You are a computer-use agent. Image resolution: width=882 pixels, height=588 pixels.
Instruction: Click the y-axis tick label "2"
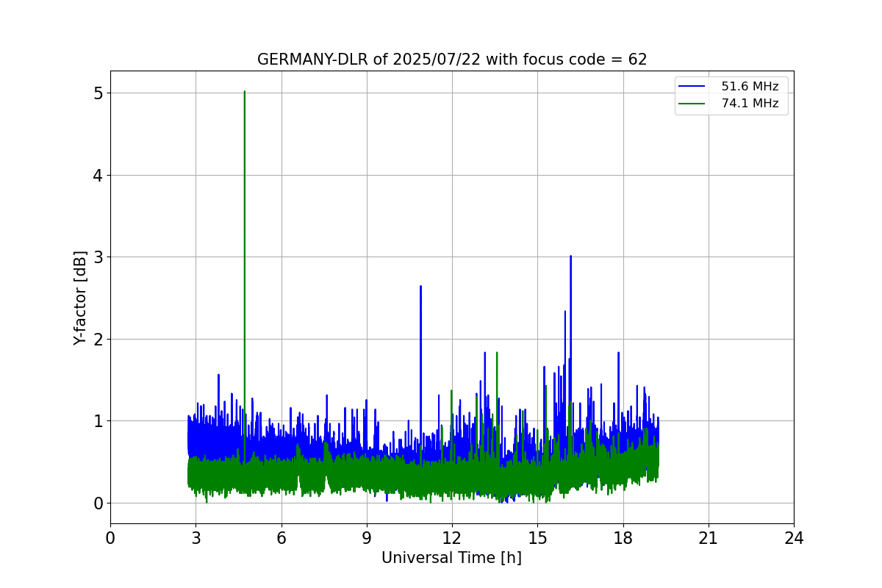click(x=98, y=339)
